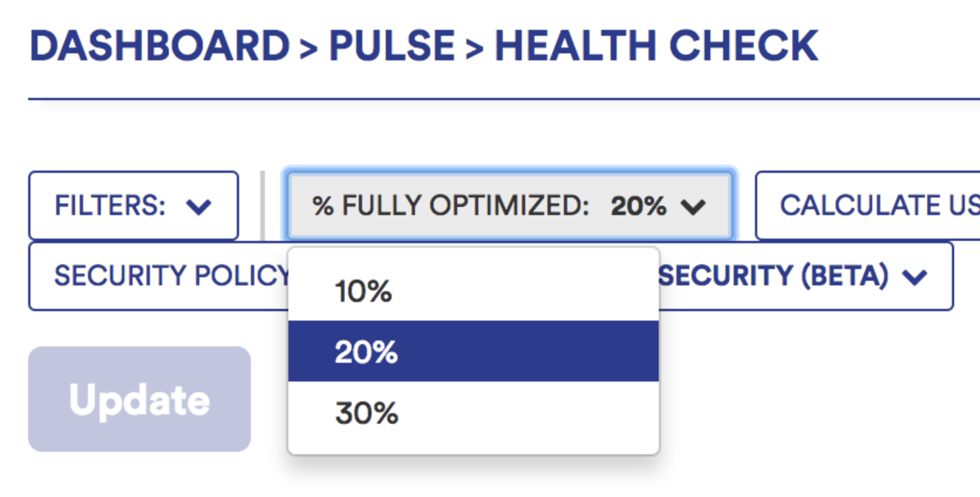Click the bold 20% value in the dropdown button
This screenshot has height=497, width=980.
pos(638,206)
